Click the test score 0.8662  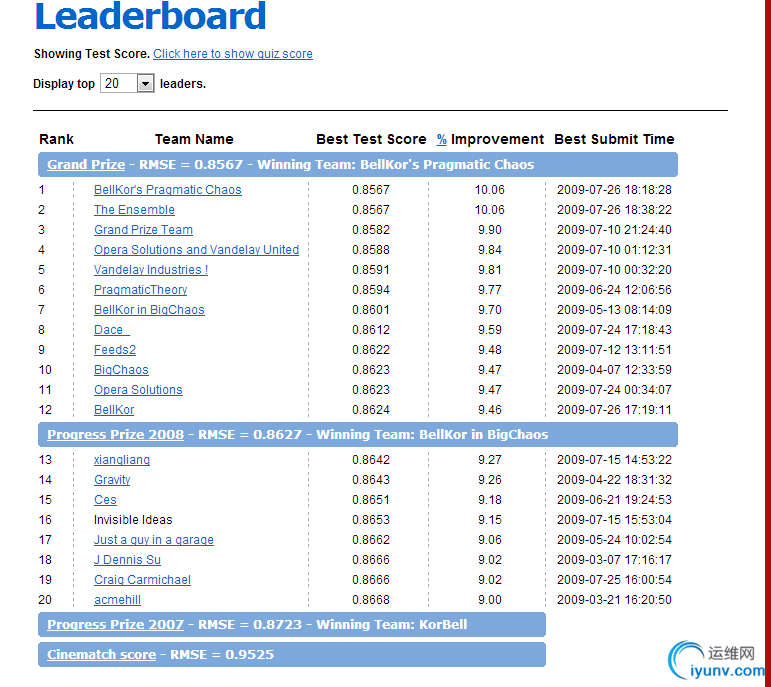(x=371, y=540)
